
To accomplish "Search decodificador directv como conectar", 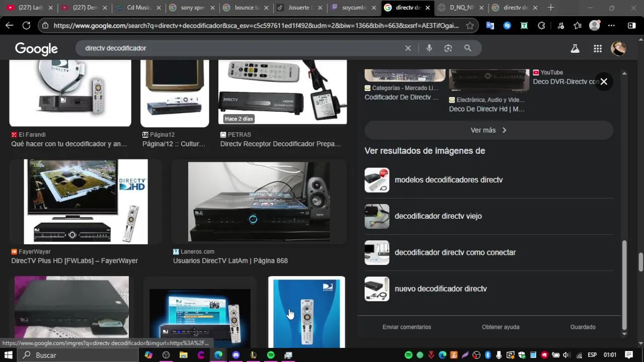I will pyautogui.click(x=489, y=252).
